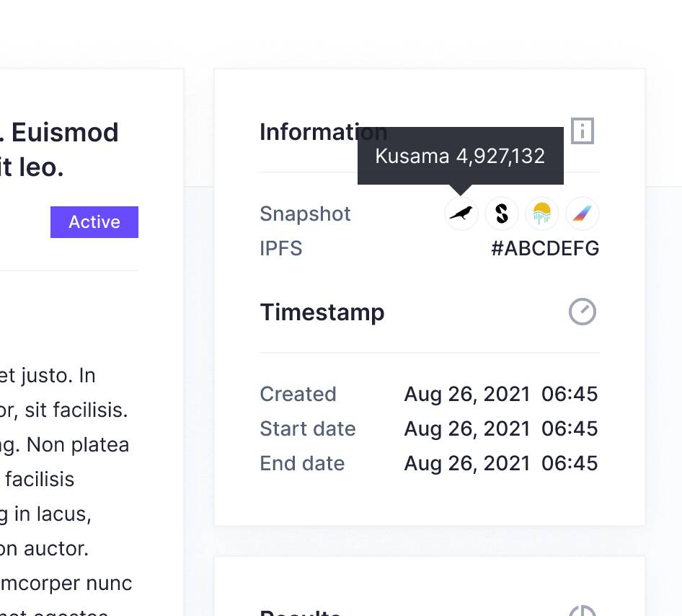Toggle the IPFS row label
The image size is (682, 616).
(x=280, y=248)
